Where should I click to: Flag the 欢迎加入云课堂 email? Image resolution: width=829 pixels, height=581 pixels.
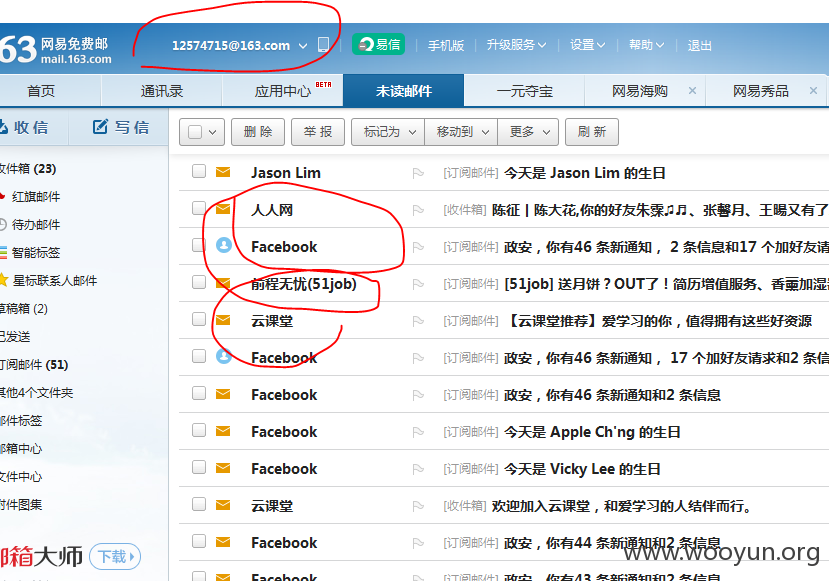coord(418,506)
